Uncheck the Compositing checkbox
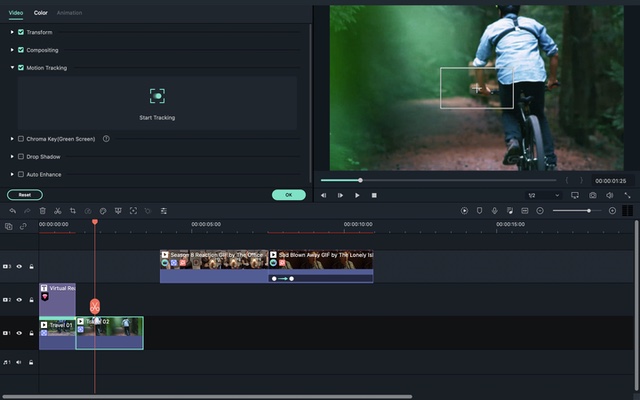Viewport: 640px width, 400px height. (21, 50)
